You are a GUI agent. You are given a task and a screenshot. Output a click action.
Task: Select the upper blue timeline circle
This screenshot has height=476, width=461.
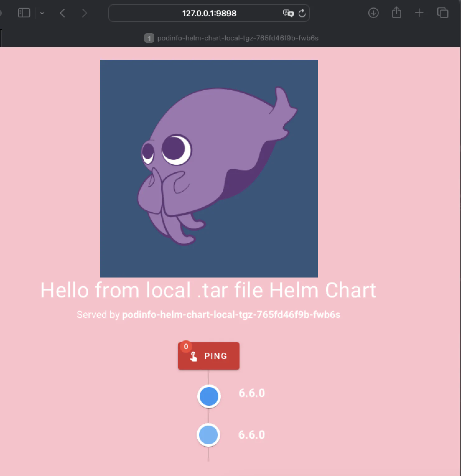tap(209, 396)
